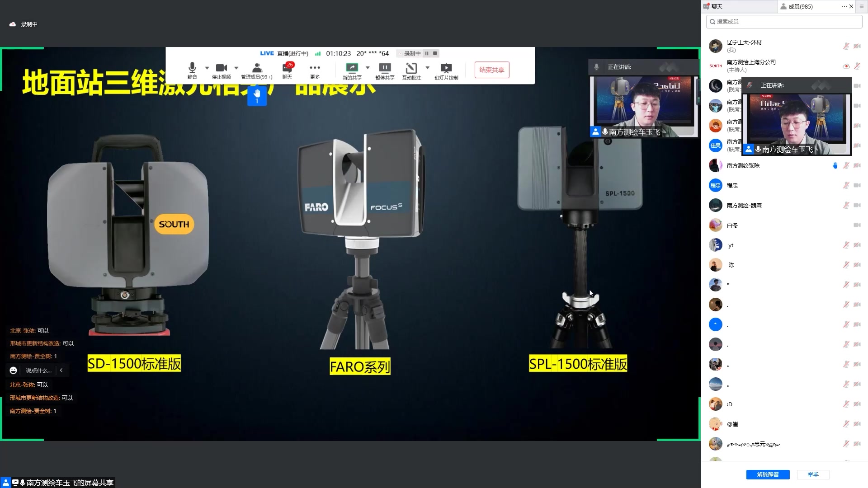Click the 解除静音 unmute button
Viewport: 868px width, 488px height.
768,474
